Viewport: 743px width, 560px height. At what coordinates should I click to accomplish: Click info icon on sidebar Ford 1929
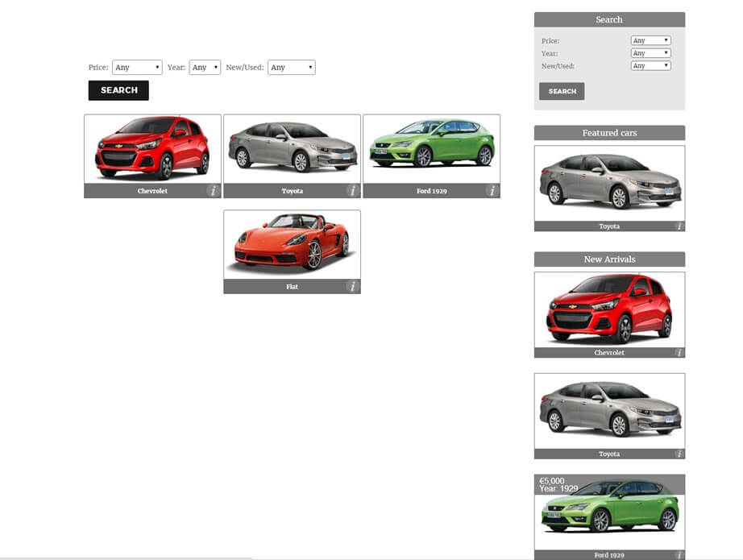pos(679,554)
